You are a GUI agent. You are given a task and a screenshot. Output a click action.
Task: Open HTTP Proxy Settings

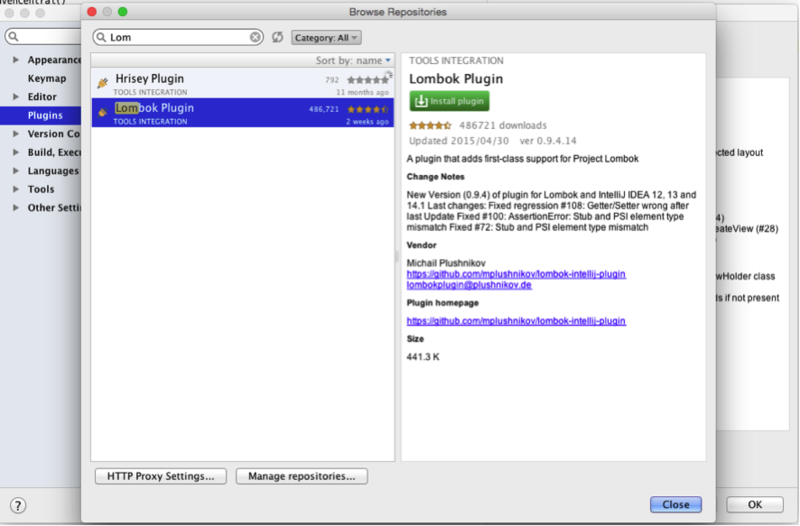[x=161, y=476]
